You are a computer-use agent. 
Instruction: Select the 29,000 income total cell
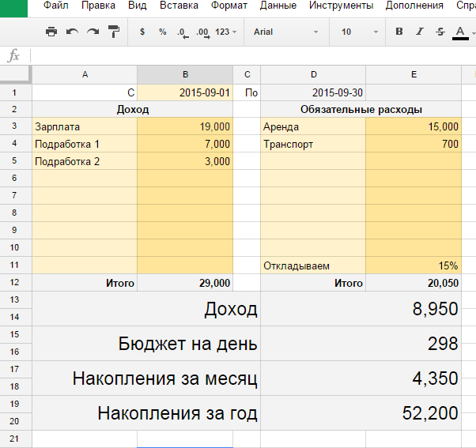pyautogui.click(x=185, y=283)
